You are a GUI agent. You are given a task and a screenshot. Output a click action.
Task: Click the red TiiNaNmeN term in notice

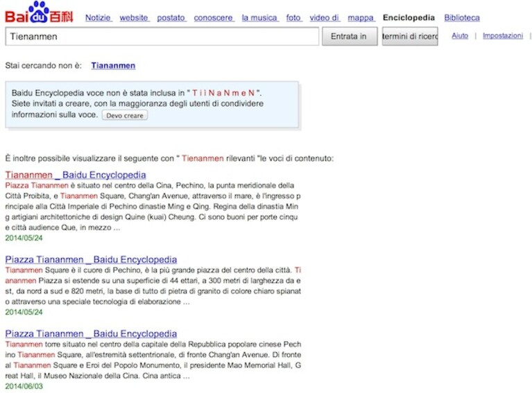tap(223, 93)
